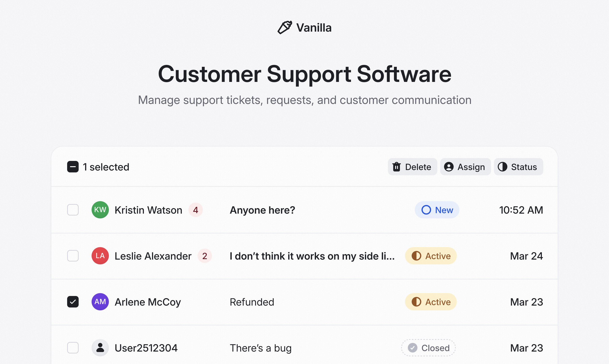This screenshot has width=609, height=364.
Task: Expand ticket count badge on Kristin Watson
Action: pos(195,210)
